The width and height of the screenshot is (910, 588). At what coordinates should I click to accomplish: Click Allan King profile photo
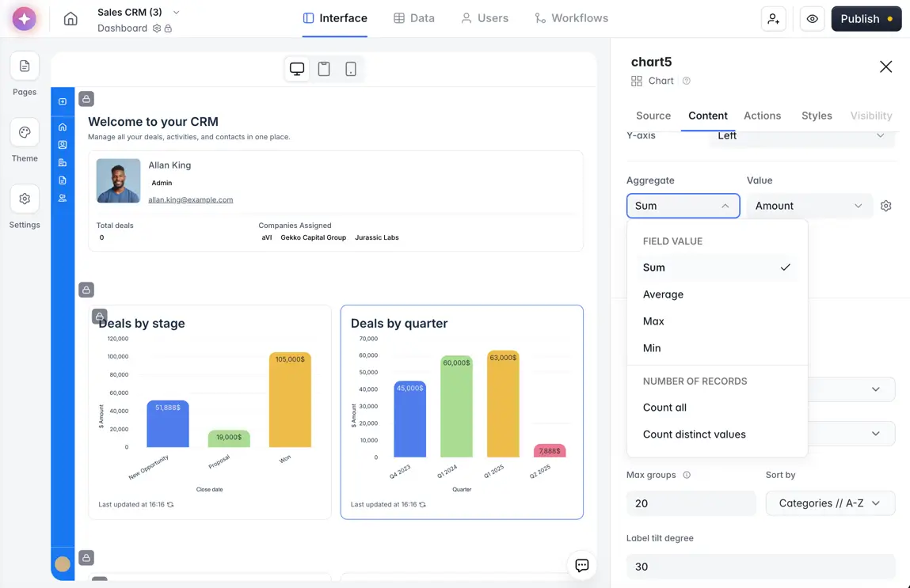tap(118, 180)
